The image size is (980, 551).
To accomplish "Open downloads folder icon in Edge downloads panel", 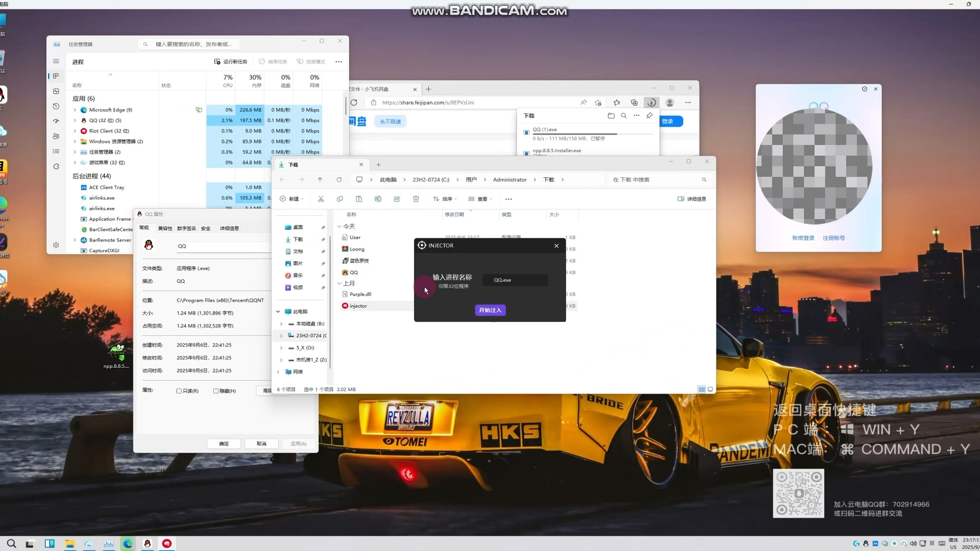I will pos(611,116).
